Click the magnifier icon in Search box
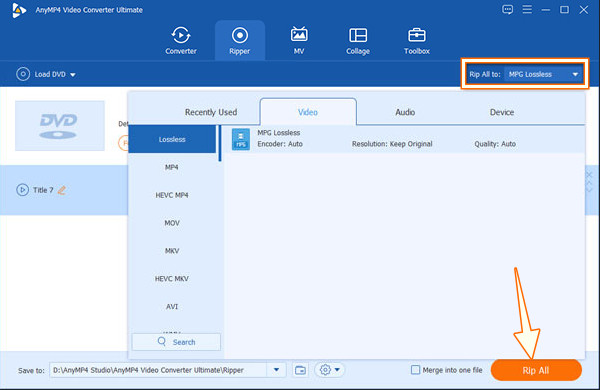Screen dimensions: 600x390 point(162,341)
